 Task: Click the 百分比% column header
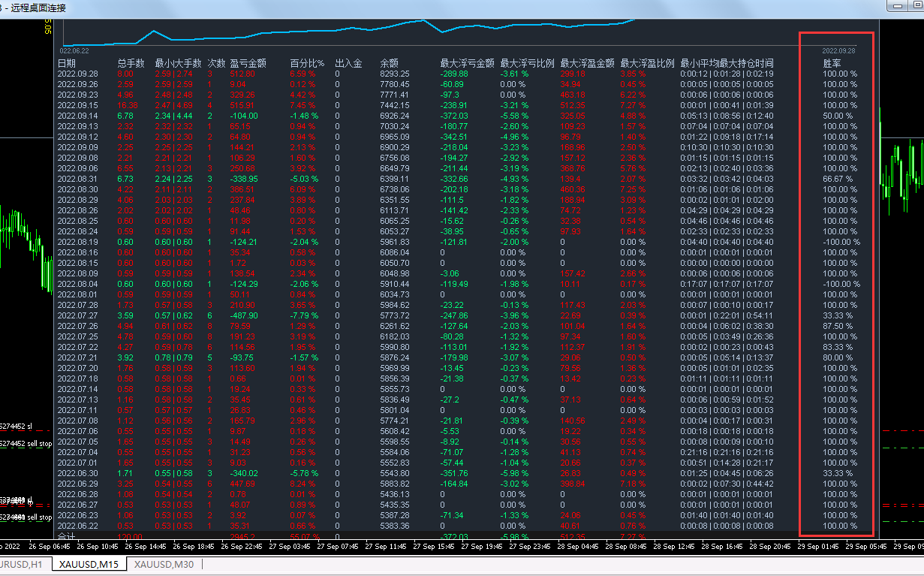[x=307, y=63]
